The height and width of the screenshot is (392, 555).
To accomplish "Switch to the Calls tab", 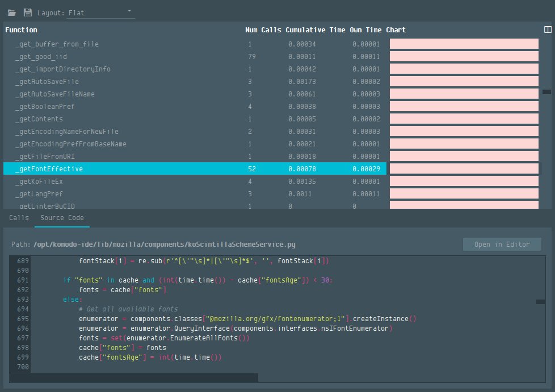I will [19, 217].
